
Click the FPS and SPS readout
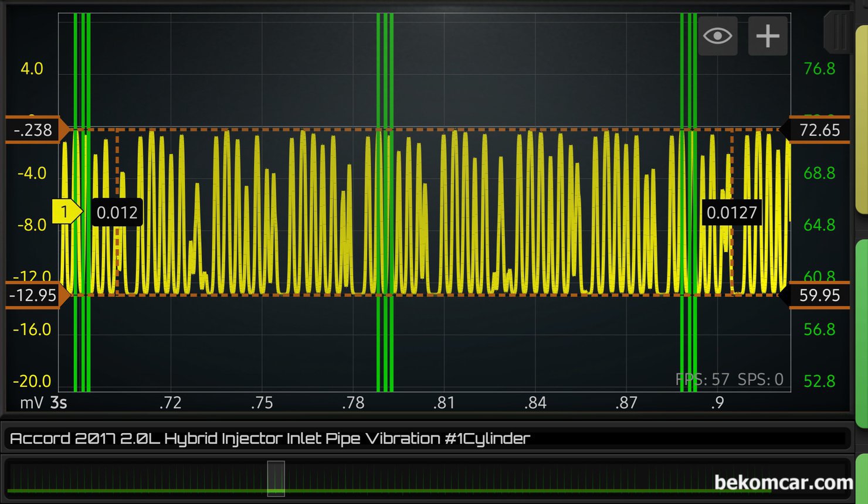(x=729, y=380)
